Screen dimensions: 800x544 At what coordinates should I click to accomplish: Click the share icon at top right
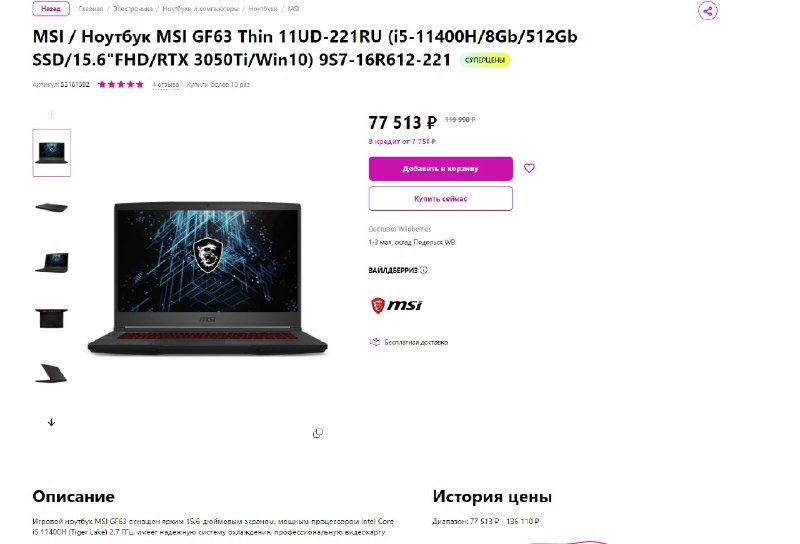pos(708,10)
